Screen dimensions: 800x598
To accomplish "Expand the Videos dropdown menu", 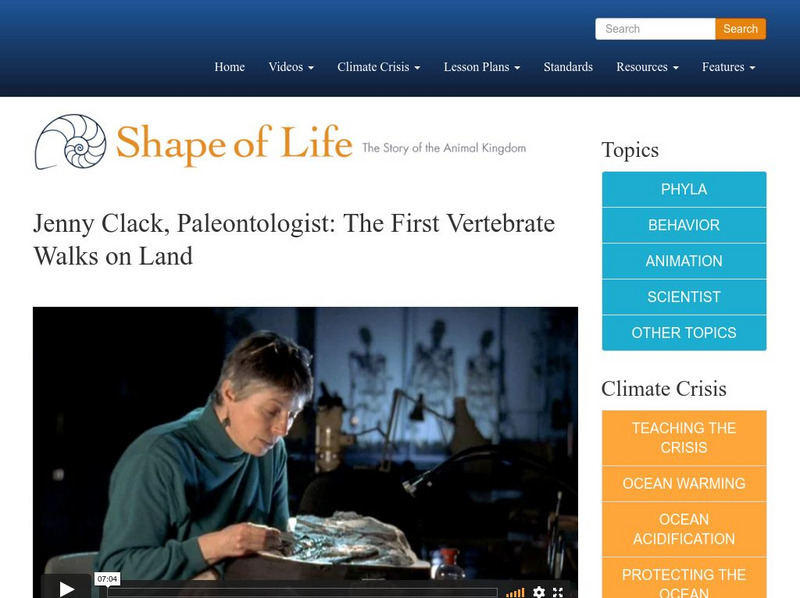I will pos(291,67).
